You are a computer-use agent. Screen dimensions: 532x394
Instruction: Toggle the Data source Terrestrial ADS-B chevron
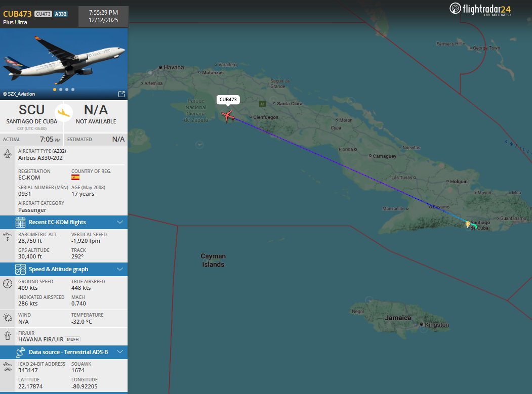(x=120, y=352)
